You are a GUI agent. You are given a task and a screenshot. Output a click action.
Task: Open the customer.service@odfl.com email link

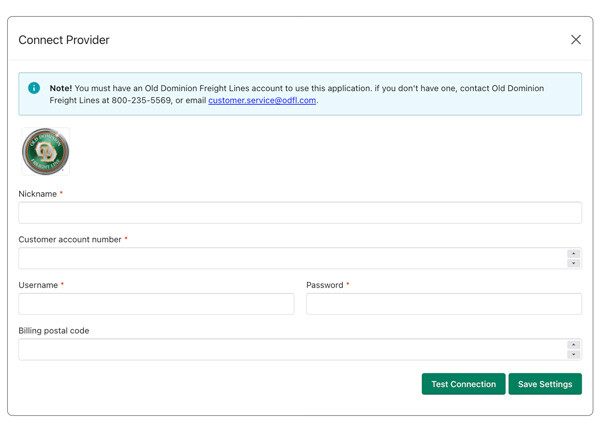262,101
